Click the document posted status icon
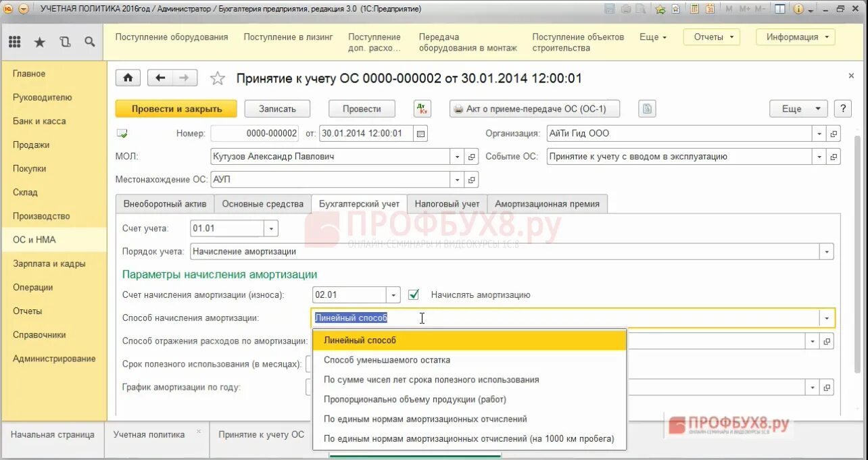 (122, 133)
